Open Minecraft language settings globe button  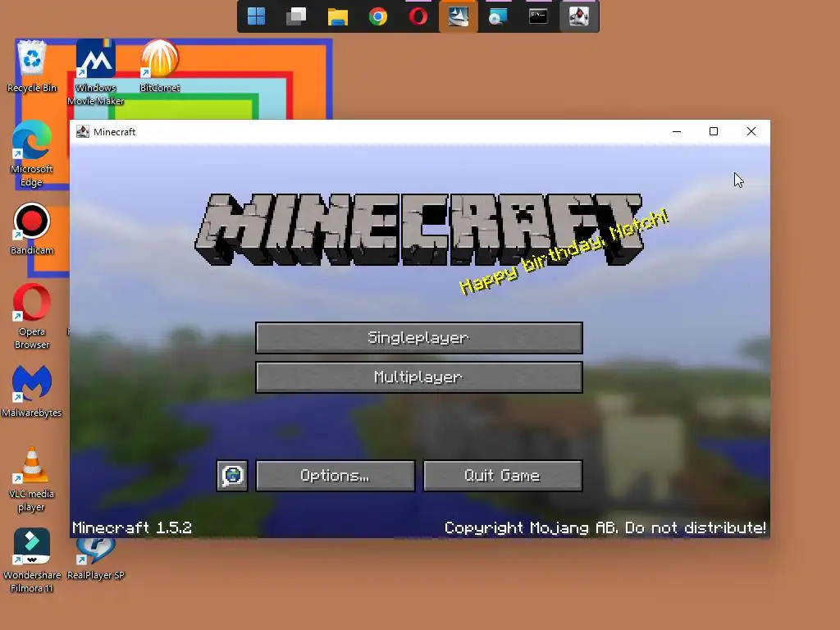232,476
